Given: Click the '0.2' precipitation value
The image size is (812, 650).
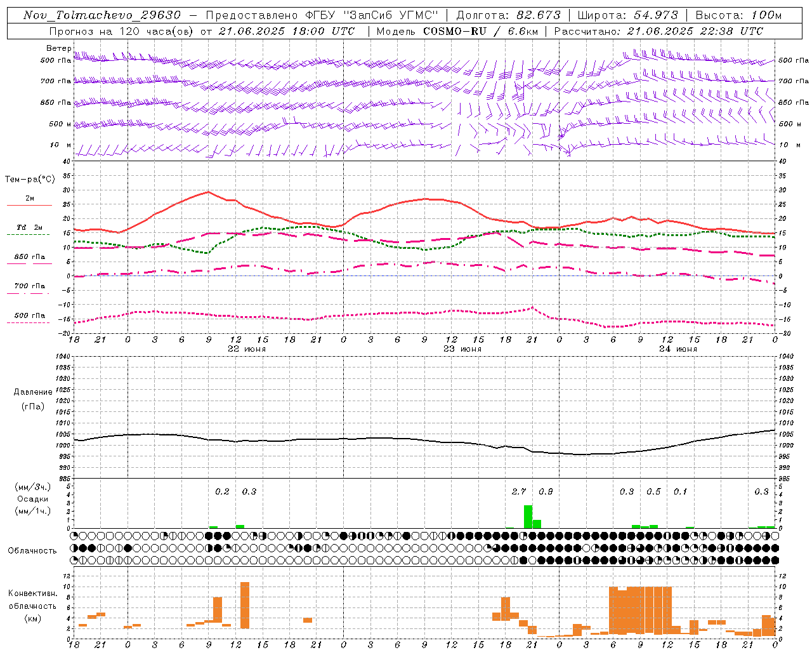Looking at the screenshot, I should point(222,491).
